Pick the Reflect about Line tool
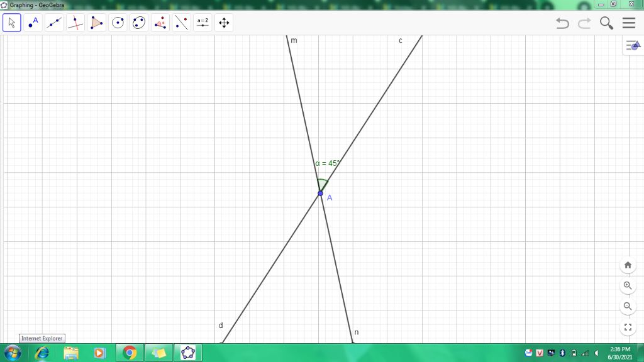Viewport: 644px width, 362px height. coord(181,23)
